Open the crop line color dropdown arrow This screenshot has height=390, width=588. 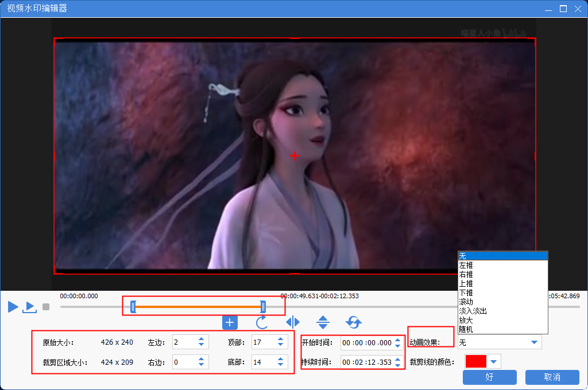[x=493, y=361]
